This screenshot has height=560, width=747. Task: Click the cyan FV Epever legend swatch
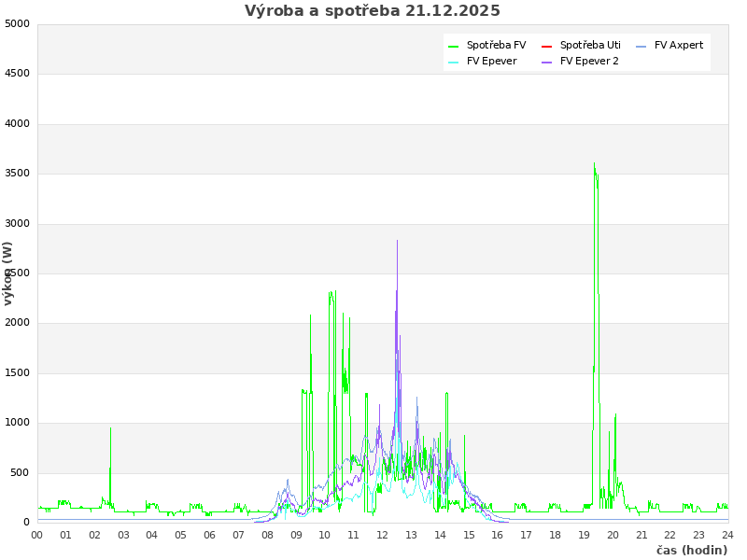454,62
